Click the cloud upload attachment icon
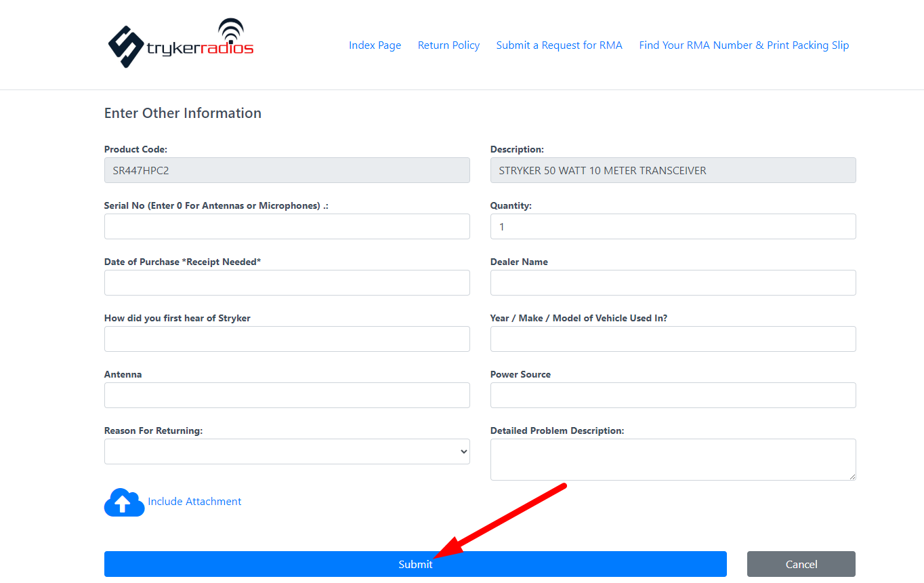The width and height of the screenshot is (924, 583). coord(123,502)
